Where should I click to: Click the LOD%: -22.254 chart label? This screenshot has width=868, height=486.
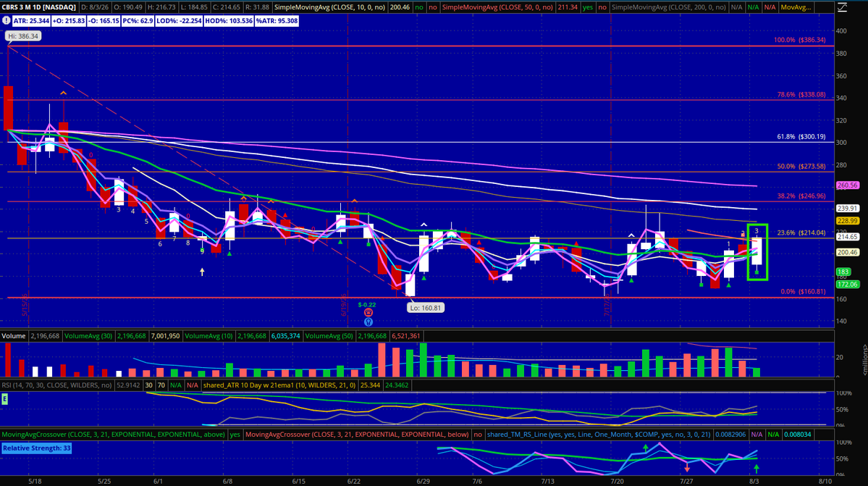179,20
